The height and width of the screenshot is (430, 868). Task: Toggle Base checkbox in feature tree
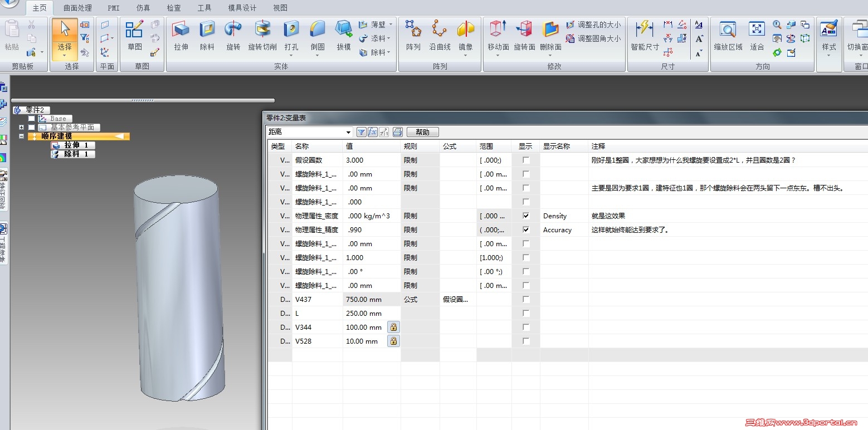tap(32, 119)
